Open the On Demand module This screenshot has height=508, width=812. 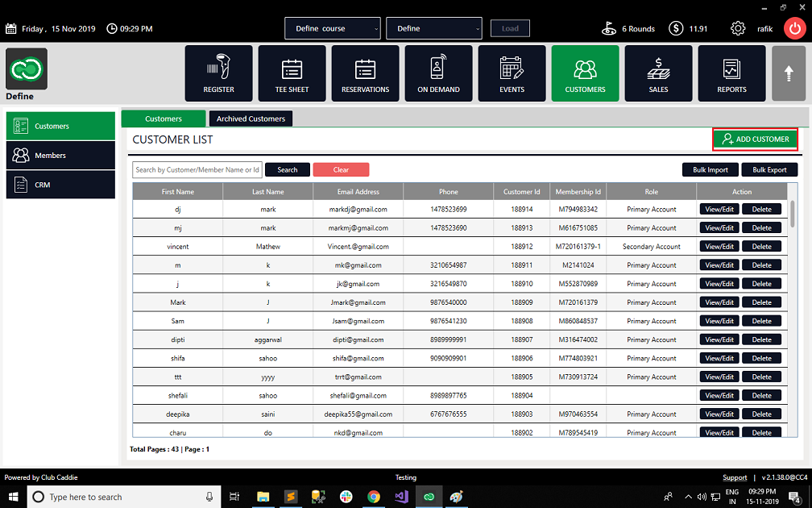[438, 73]
